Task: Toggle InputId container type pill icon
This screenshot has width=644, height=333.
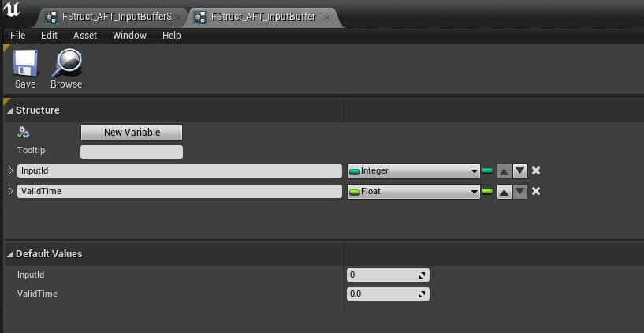Action: [487, 170]
